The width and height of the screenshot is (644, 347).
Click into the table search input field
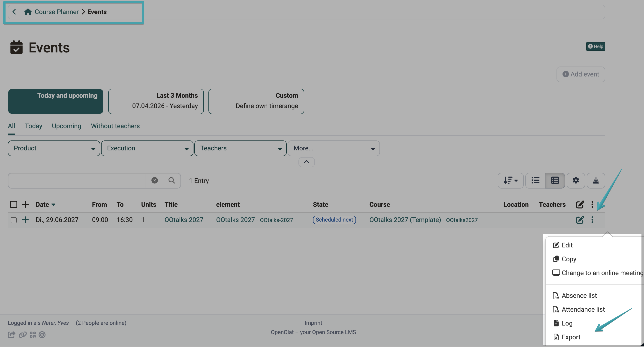point(77,180)
